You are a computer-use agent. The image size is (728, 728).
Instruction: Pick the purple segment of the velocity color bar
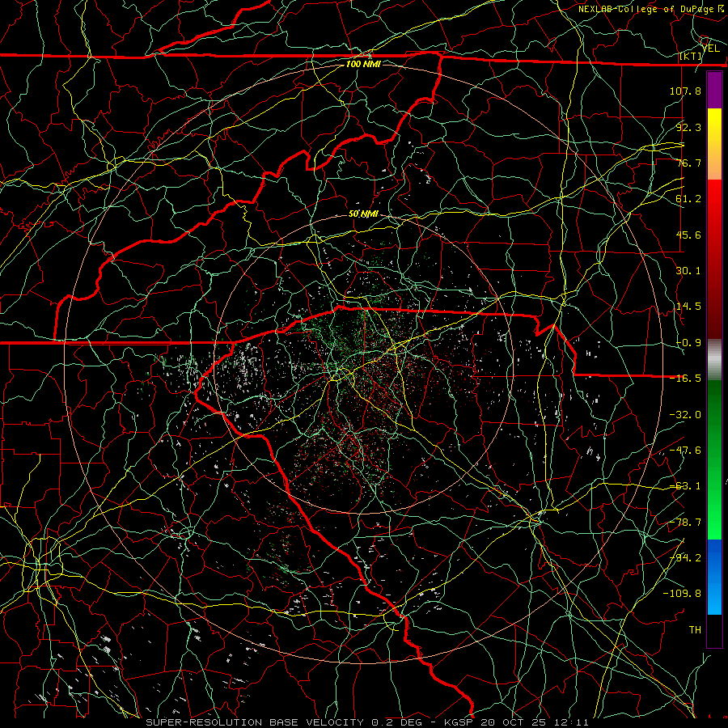714,91
